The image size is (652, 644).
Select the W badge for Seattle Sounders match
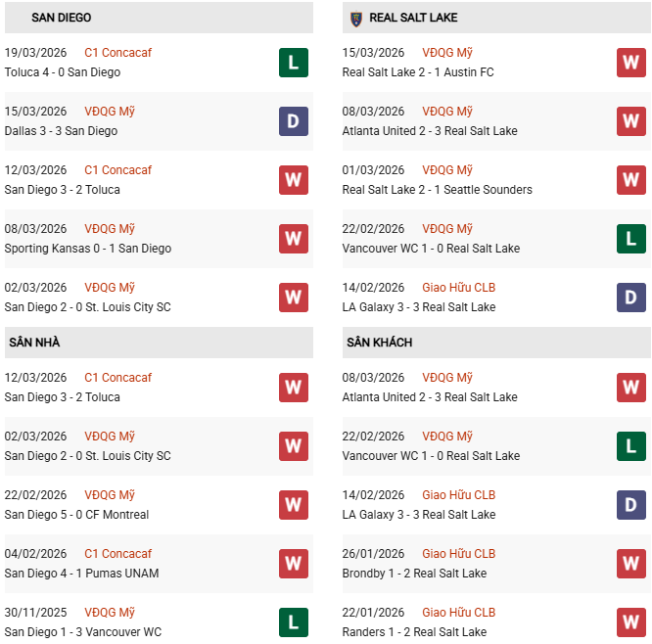coord(631,180)
